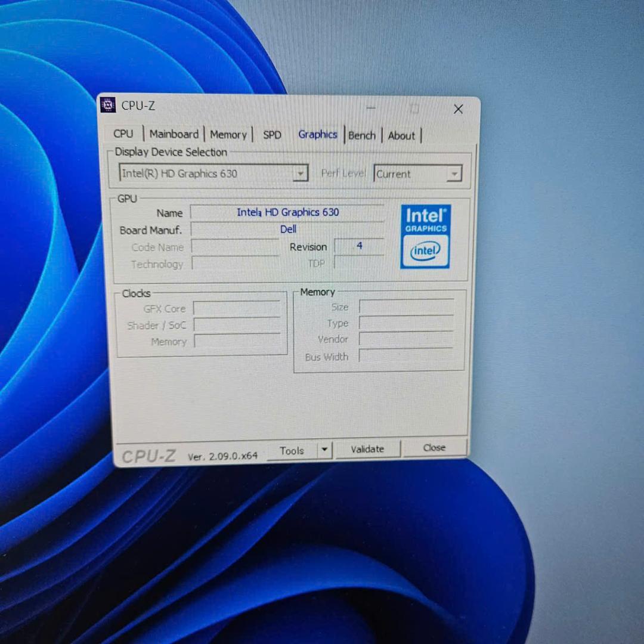The image size is (644, 644).
Task: Close the CPU-Z window with X
Action: [x=458, y=109]
